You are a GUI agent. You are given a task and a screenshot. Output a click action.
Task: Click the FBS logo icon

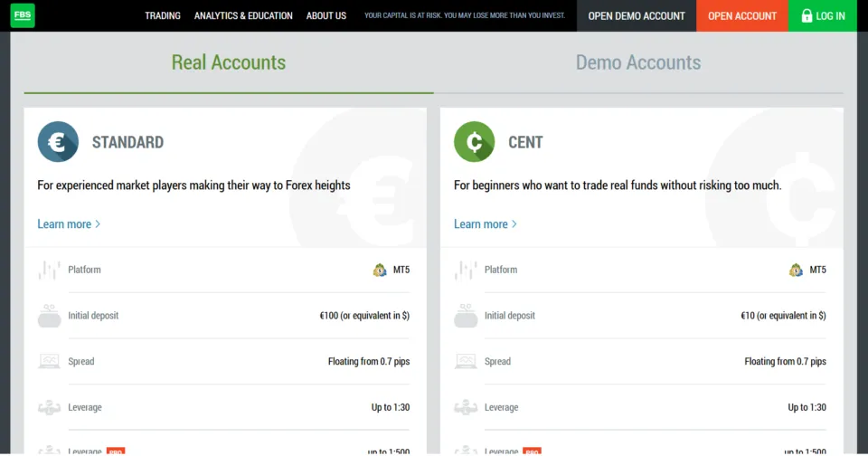click(x=23, y=15)
